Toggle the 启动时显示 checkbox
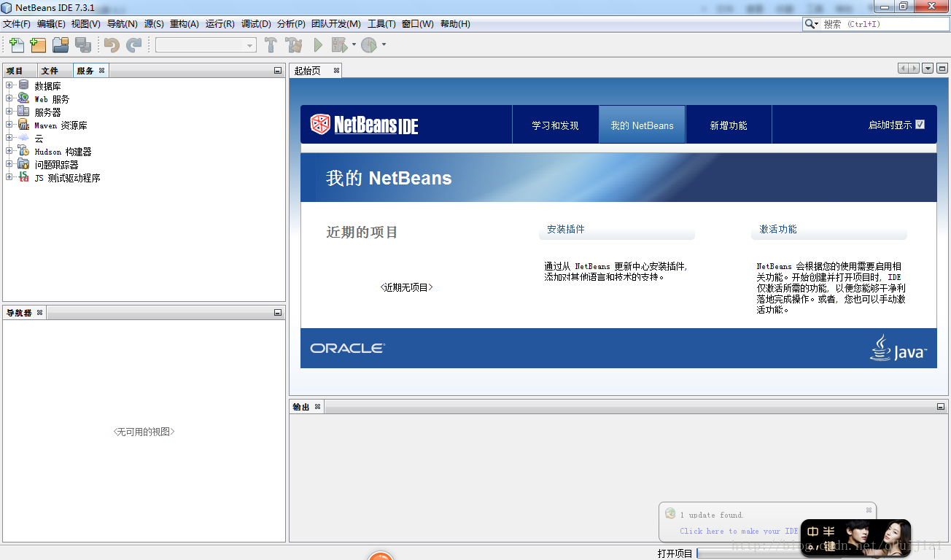Screen dimensions: 951x560 coord(920,125)
